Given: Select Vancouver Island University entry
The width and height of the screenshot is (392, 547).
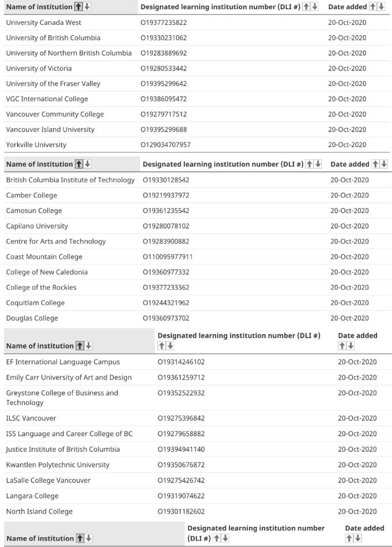Looking at the screenshot, I should pyautogui.click(x=50, y=129).
